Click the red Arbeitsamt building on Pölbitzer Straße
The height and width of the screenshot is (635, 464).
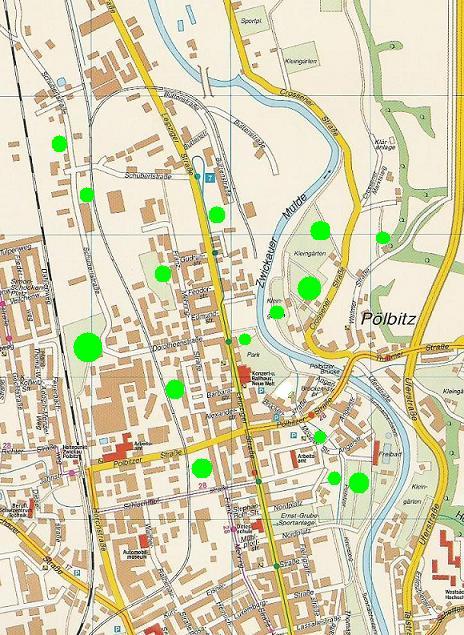[x=119, y=447]
